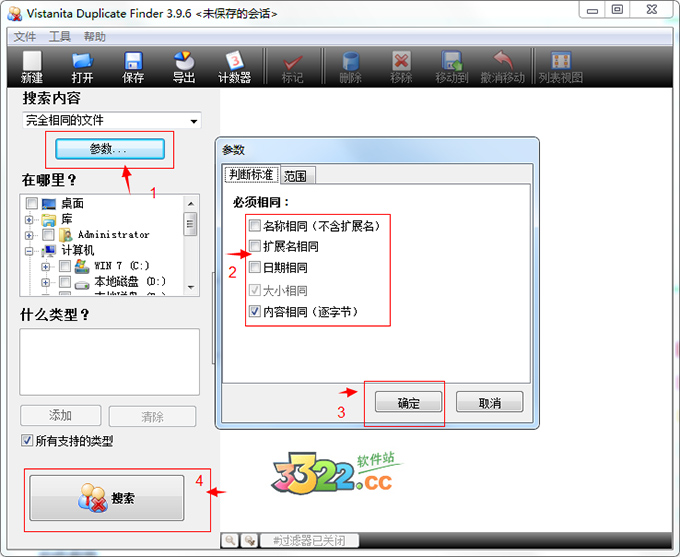Cancel dialog with 取消 button
680x557 pixels.
(x=490, y=402)
